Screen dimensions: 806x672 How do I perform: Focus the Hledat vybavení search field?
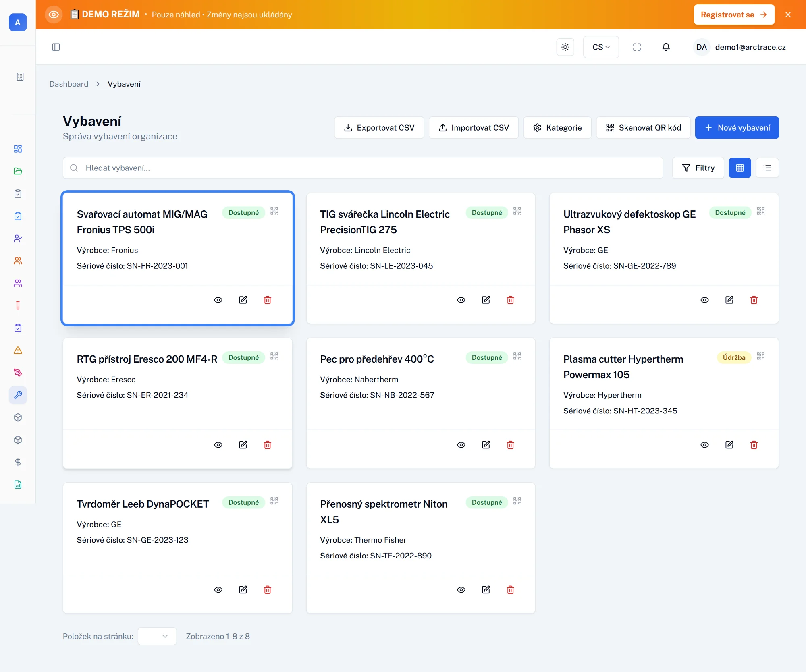[363, 168]
